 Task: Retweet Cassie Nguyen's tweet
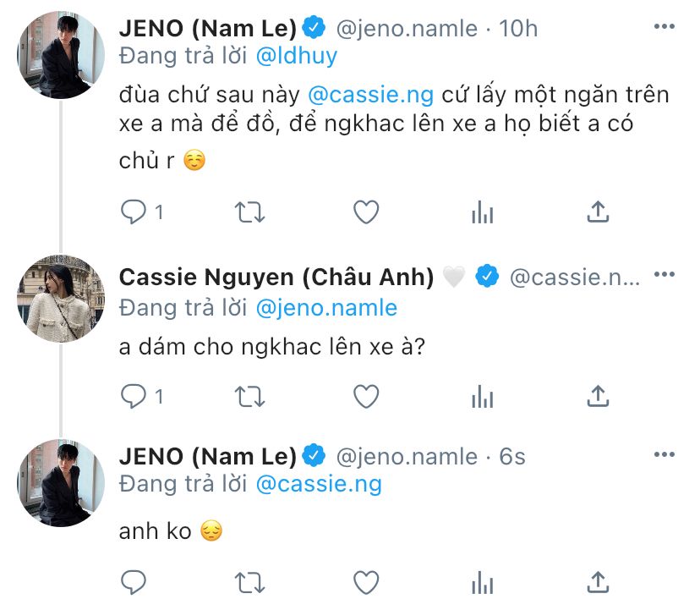click(x=249, y=395)
